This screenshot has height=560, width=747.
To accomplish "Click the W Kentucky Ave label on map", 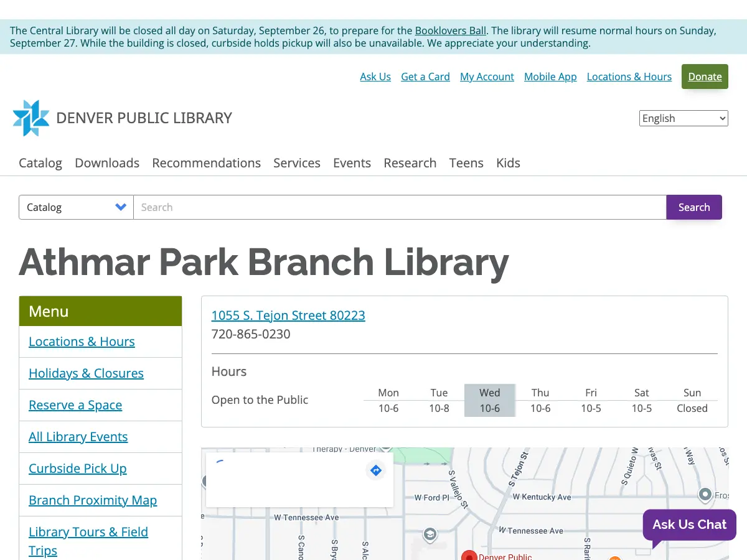I will tap(542, 497).
